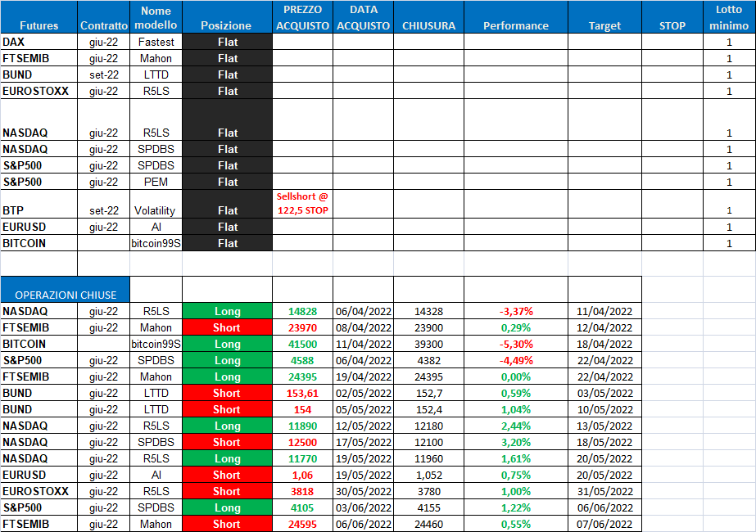
Task: Click the 0,55% performance value
Action: (x=516, y=525)
